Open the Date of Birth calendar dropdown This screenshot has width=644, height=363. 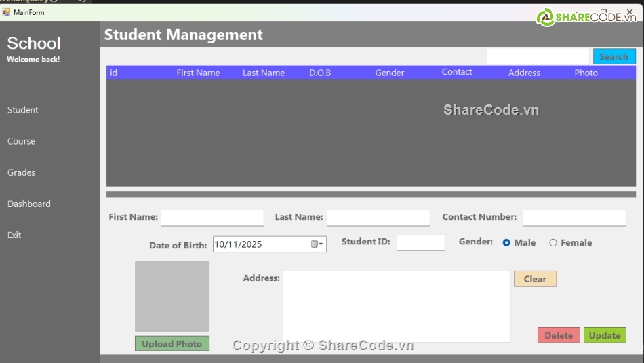(317, 244)
